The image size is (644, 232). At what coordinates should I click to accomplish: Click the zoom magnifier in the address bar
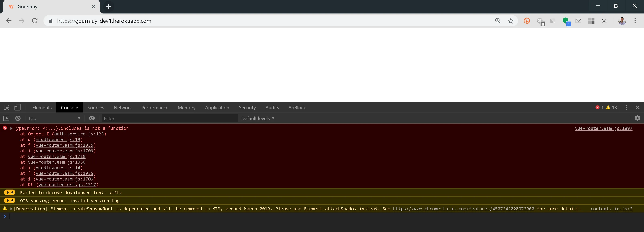pos(498,21)
